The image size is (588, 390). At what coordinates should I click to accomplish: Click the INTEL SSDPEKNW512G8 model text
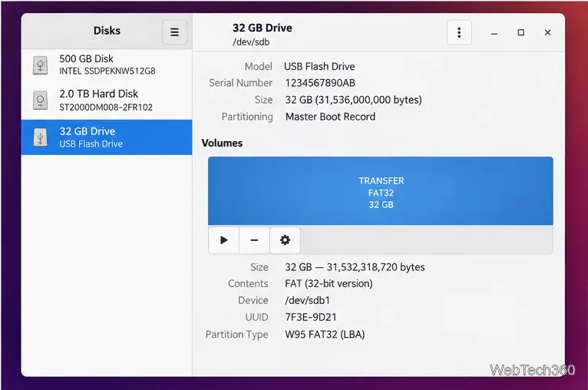tap(107, 71)
